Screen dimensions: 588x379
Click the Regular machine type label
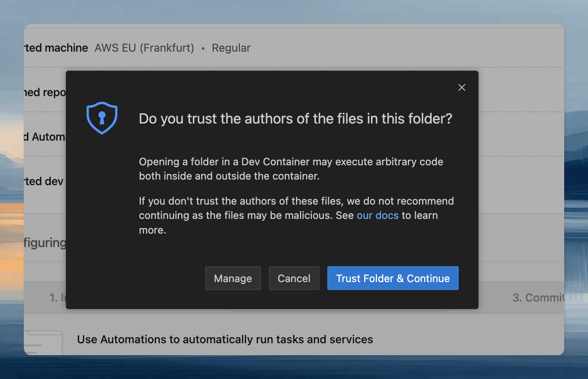pos(231,48)
